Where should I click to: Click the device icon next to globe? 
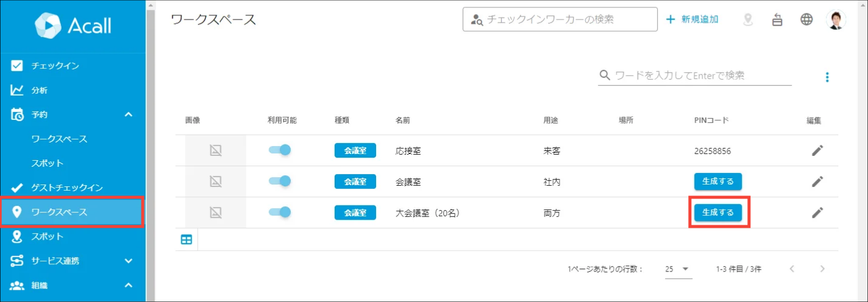[777, 19]
